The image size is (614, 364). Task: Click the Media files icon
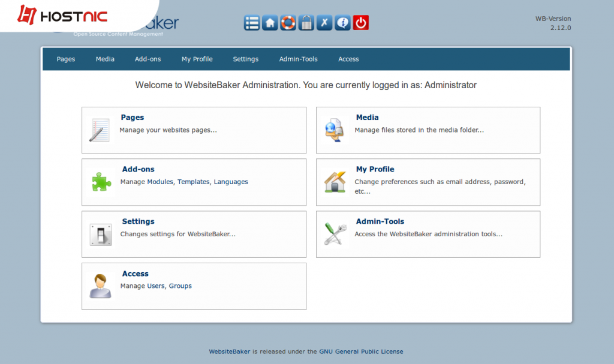pyautogui.click(x=334, y=130)
